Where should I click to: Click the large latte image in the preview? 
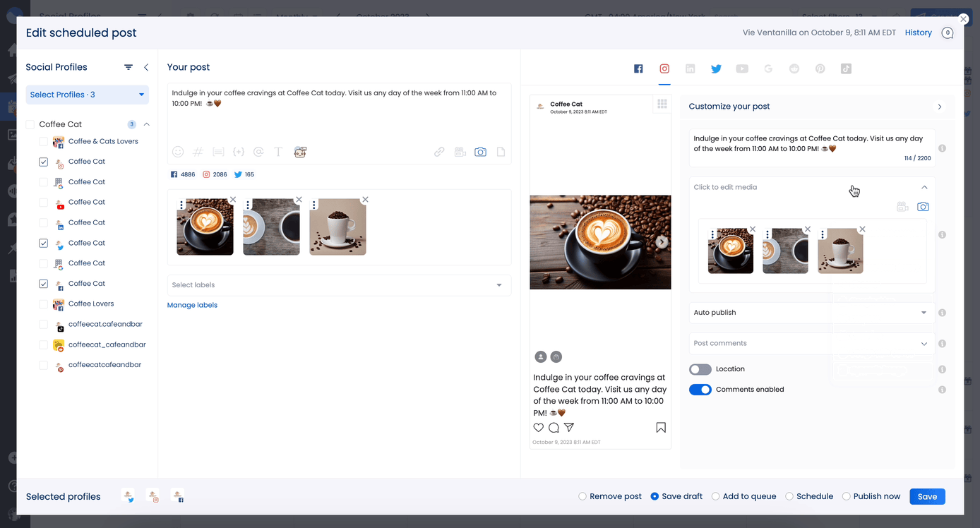[600, 242]
